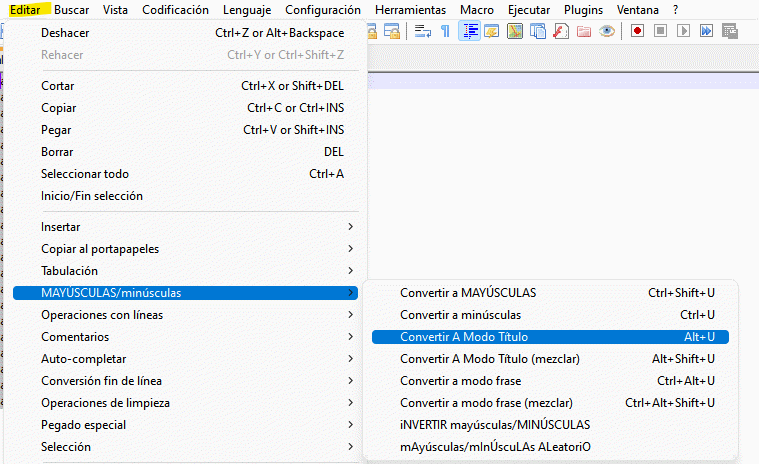Image resolution: width=759 pixels, height=464 pixels.
Task: Open Function List panel icon
Action: point(561,31)
